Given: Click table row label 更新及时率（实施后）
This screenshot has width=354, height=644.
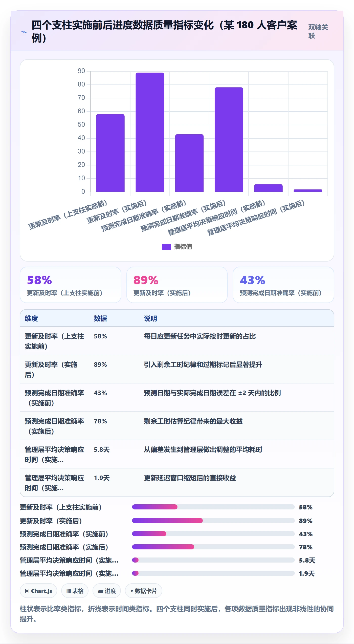Looking at the screenshot, I should [51, 370].
